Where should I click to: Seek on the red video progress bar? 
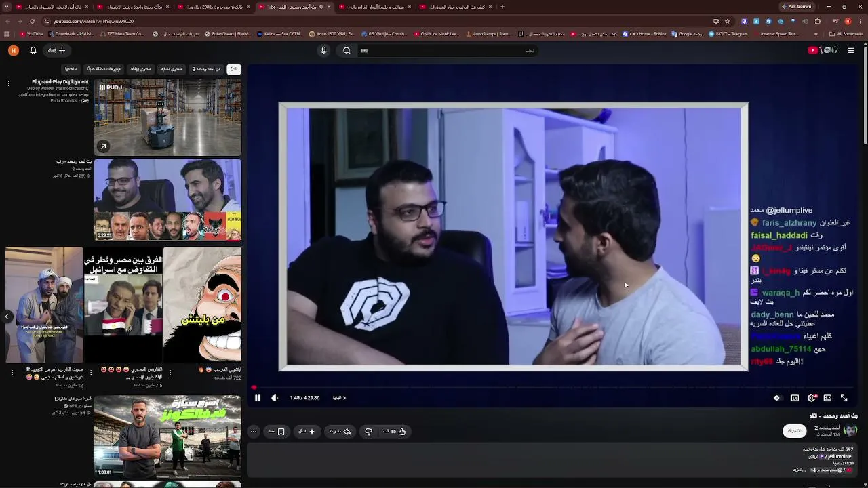click(x=553, y=388)
